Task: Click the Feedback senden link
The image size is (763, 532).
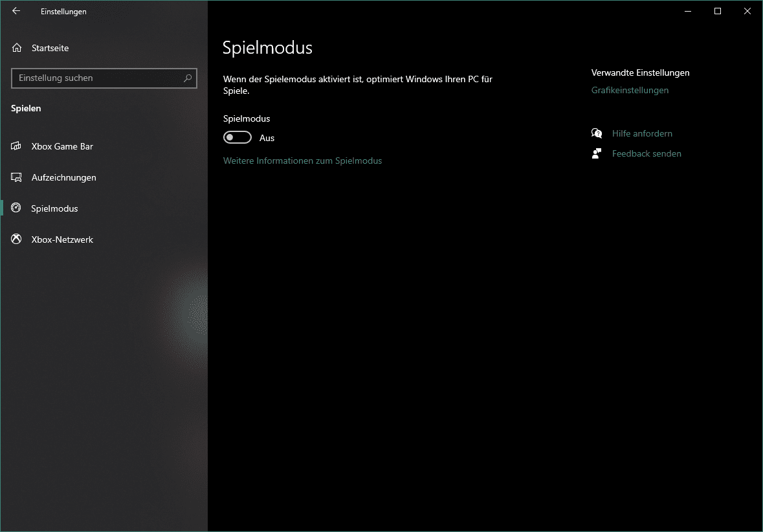Action: pos(647,153)
